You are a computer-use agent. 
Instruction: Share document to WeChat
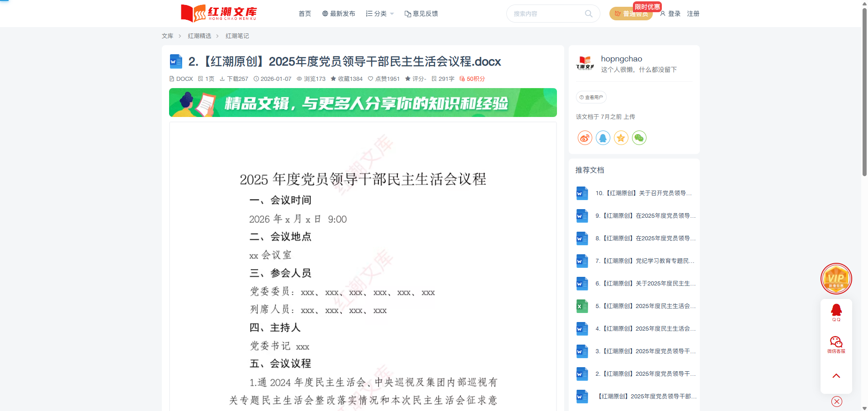[x=639, y=138]
